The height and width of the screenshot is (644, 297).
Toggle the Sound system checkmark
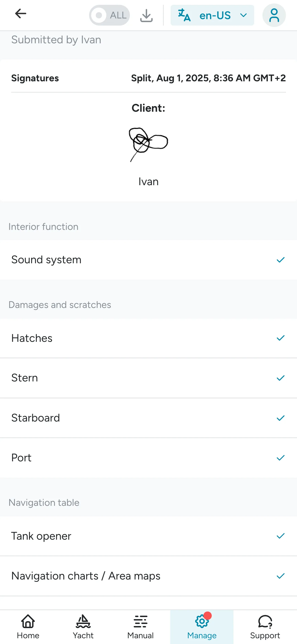[x=280, y=260]
